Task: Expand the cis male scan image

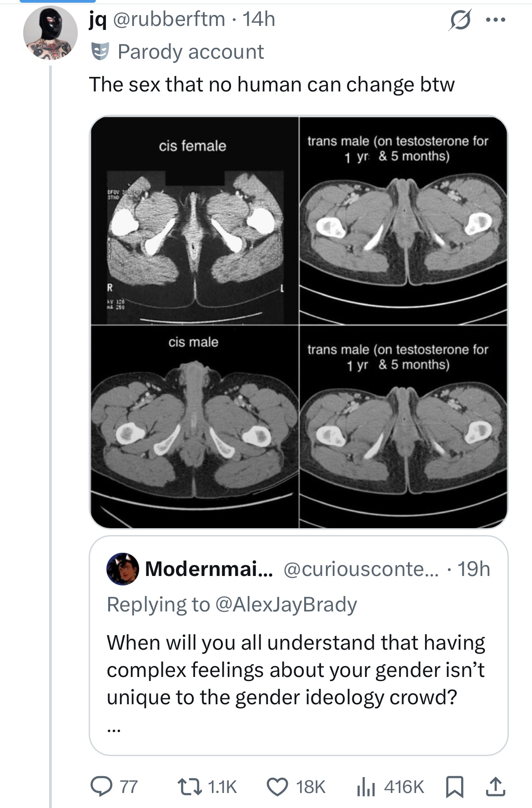Action: pyautogui.click(x=195, y=427)
